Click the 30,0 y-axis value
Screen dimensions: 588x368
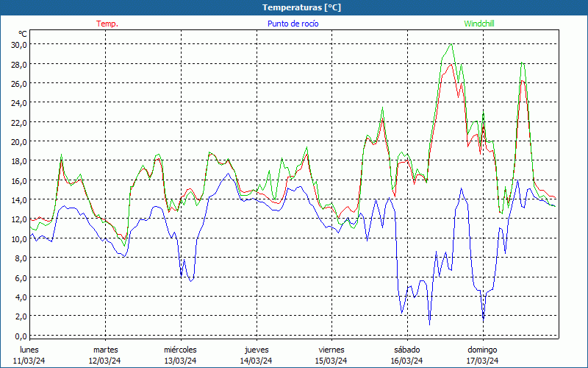tap(19, 45)
